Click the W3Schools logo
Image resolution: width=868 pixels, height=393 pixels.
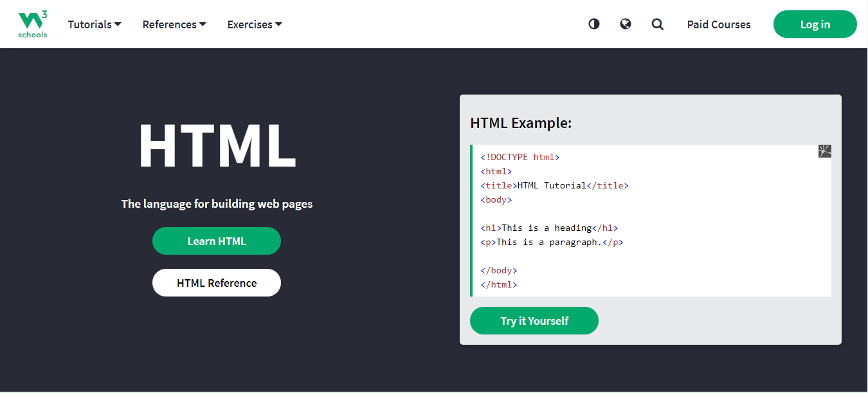(x=32, y=24)
